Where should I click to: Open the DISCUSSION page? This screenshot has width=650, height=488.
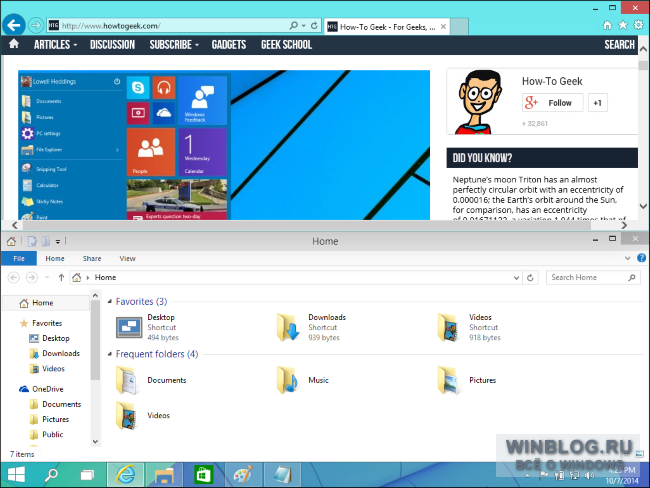click(112, 45)
